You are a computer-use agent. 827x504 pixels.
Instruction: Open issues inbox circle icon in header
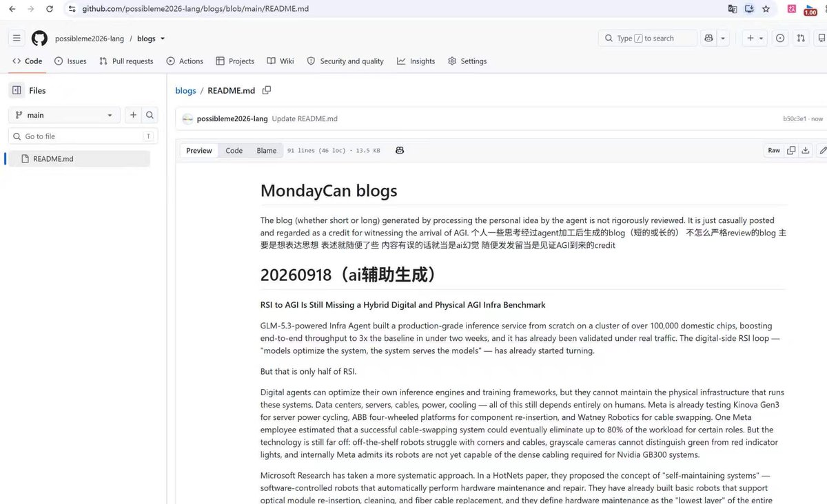[779, 39]
